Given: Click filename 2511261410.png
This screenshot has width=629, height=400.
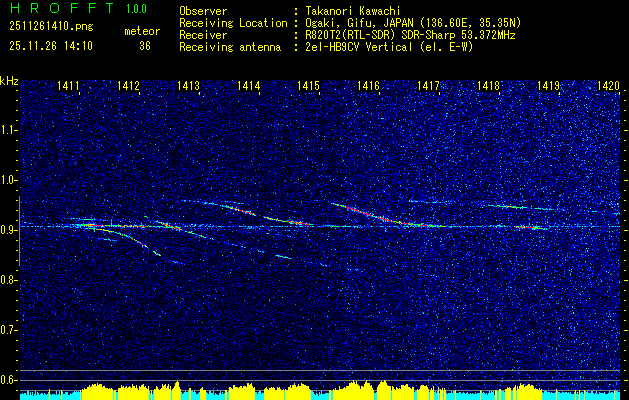Looking at the screenshot, I should coord(51,27).
